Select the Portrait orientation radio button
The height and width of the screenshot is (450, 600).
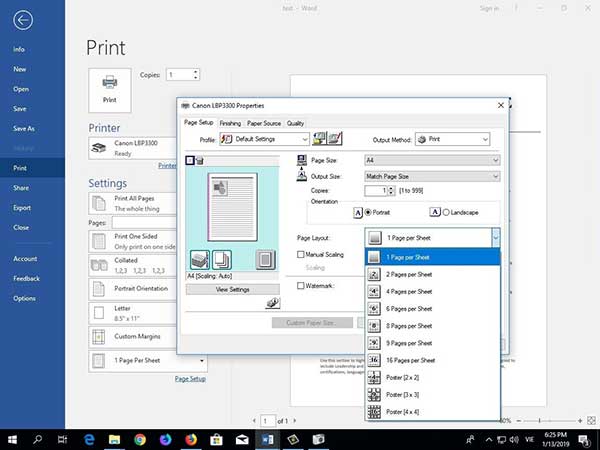coord(368,212)
